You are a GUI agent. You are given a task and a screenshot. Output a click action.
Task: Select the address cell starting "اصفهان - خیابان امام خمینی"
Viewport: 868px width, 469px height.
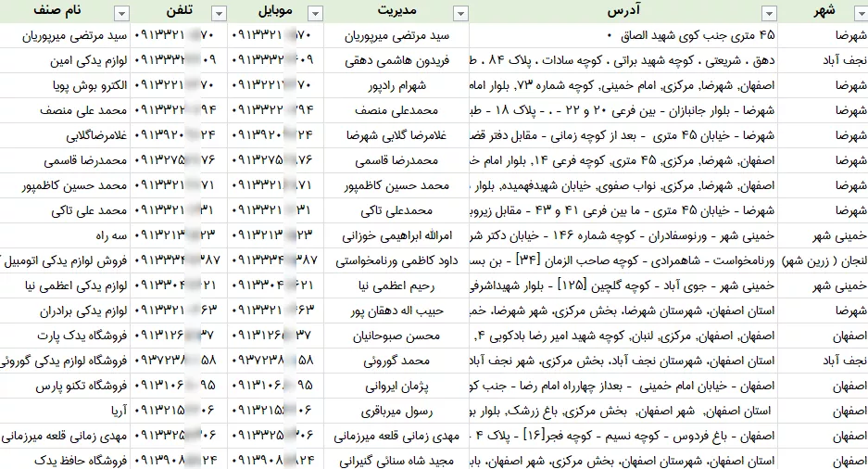pos(623,386)
